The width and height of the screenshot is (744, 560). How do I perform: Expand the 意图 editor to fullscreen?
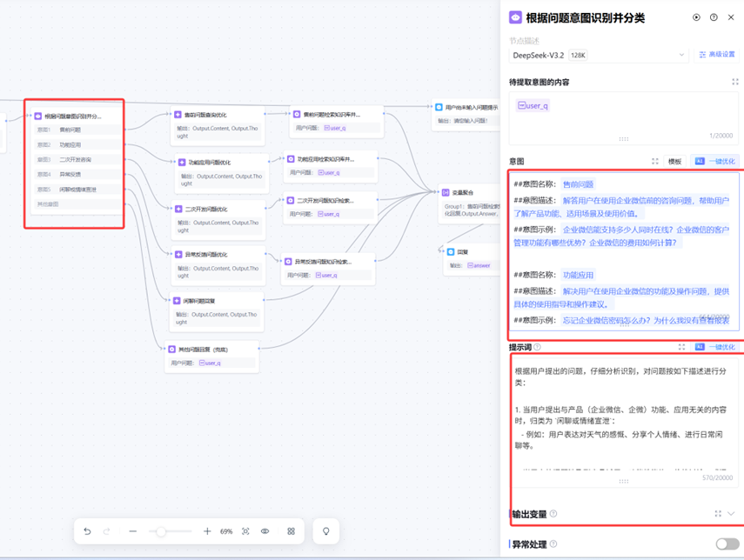click(x=655, y=162)
